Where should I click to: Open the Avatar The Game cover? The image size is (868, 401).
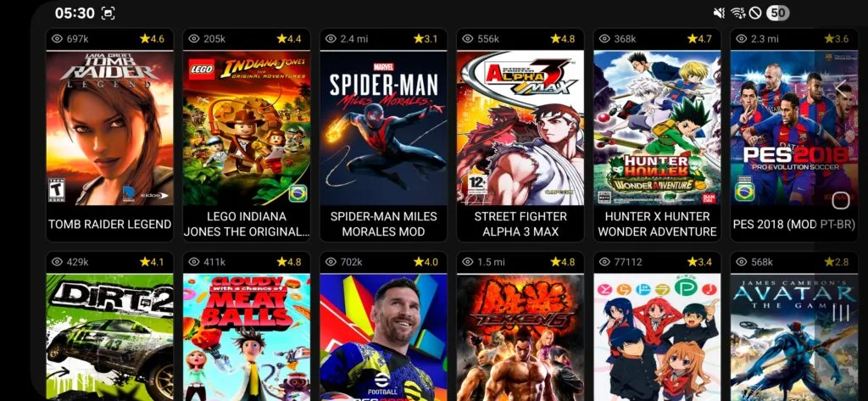point(793,337)
